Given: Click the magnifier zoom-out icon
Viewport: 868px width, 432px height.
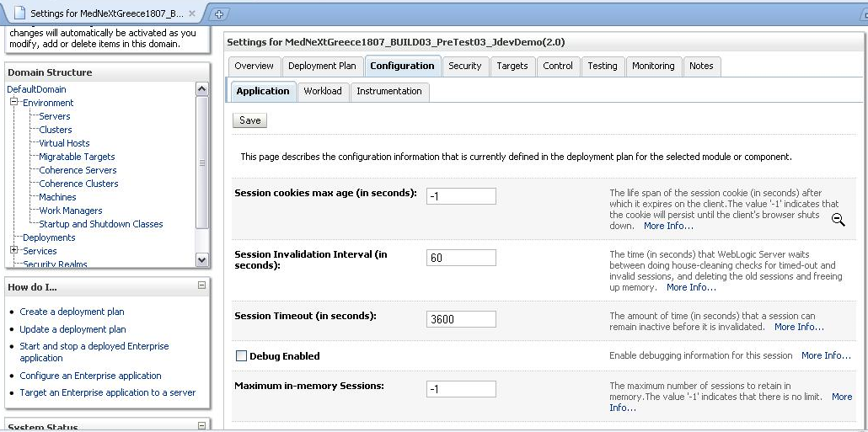Looking at the screenshot, I should tap(839, 220).
